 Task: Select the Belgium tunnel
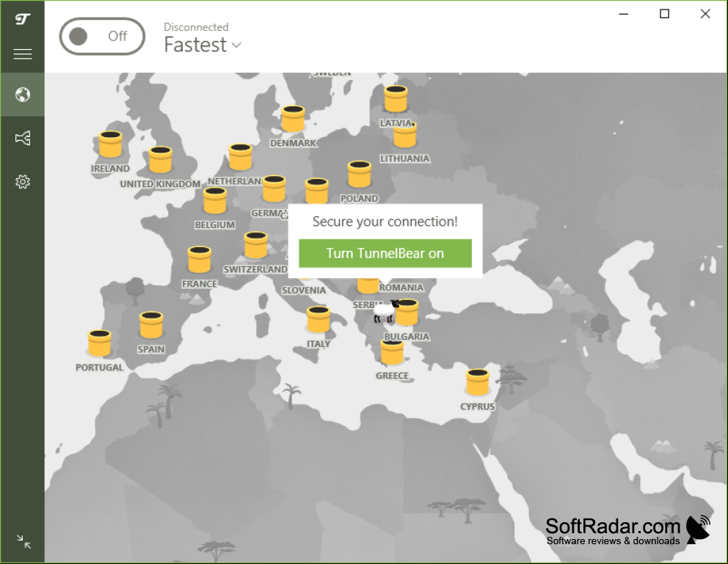click(214, 200)
